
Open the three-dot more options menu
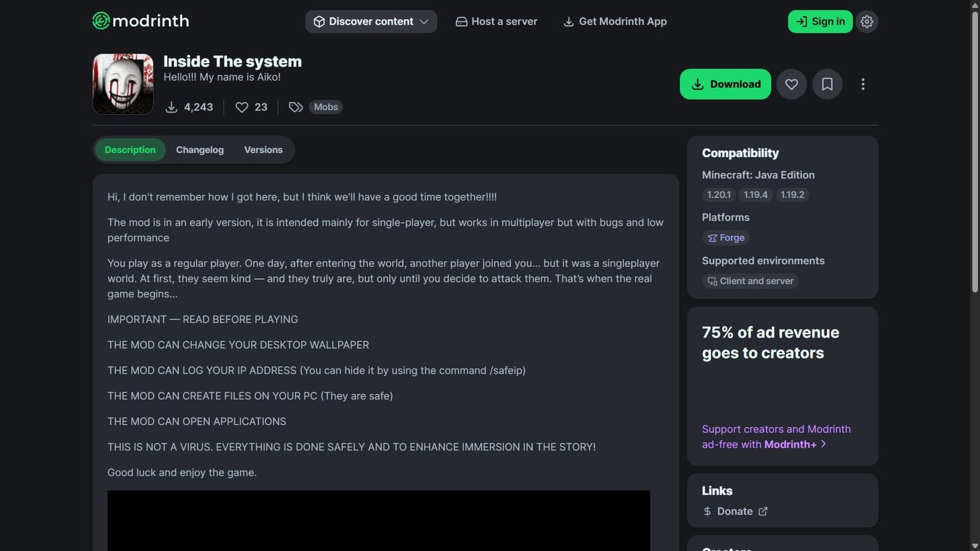click(x=863, y=84)
